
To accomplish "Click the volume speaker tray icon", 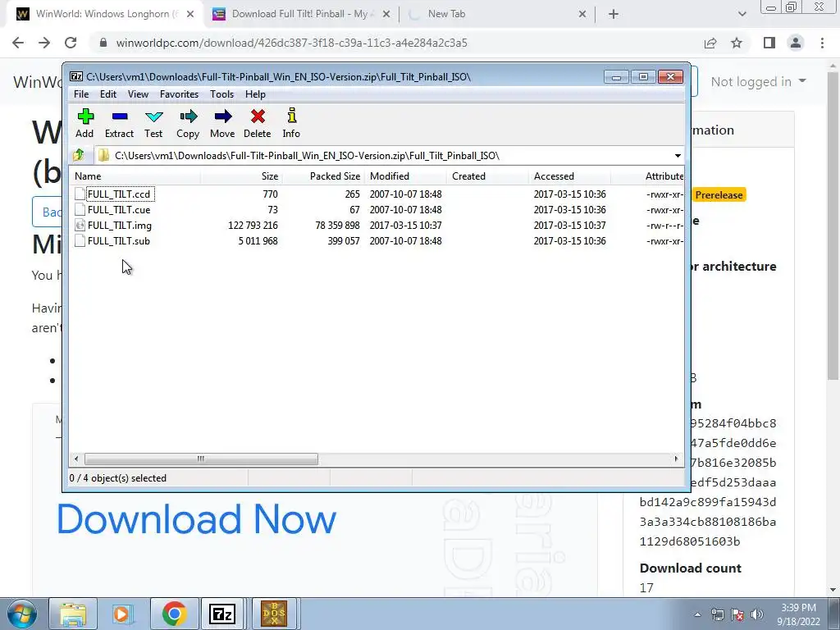I will (757, 614).
